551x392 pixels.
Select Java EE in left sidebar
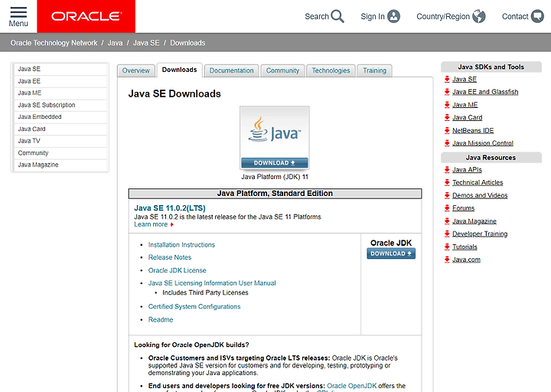[x=60, y=81]
